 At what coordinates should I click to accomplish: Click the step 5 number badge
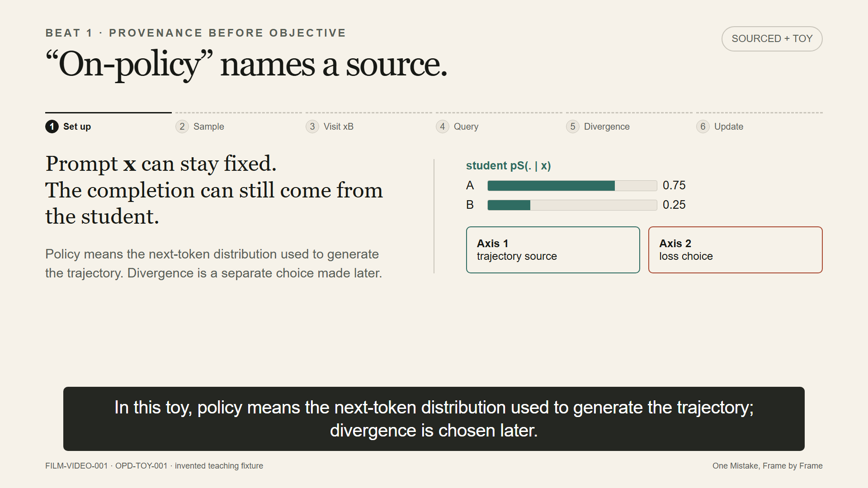pos(573,127)
